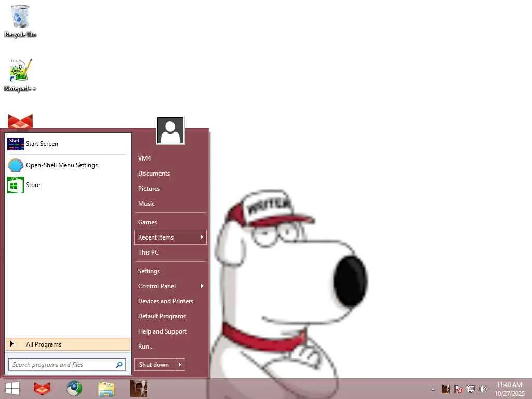Open Settings in the start menu

(170, 271)
